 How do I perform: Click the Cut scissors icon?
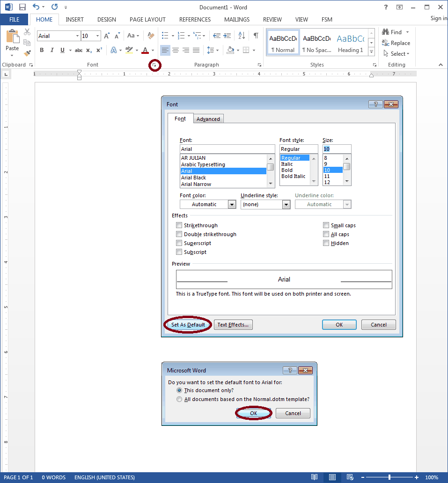(27, 32)
